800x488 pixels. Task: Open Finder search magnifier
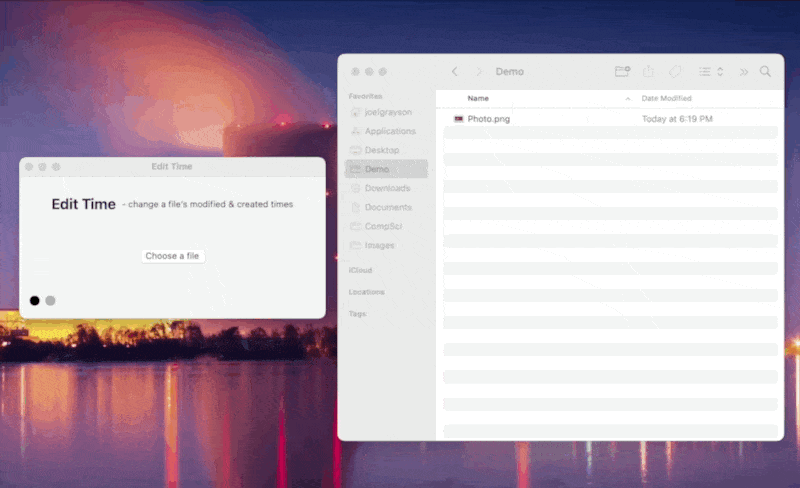coord(765,72)
